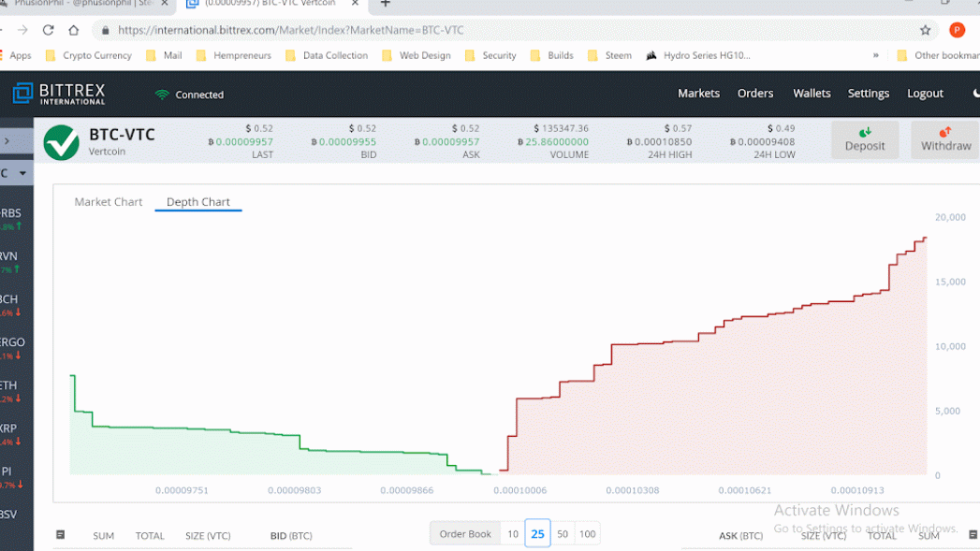
Task: Click the BTC-VTC market title
Action: point(122,135)
